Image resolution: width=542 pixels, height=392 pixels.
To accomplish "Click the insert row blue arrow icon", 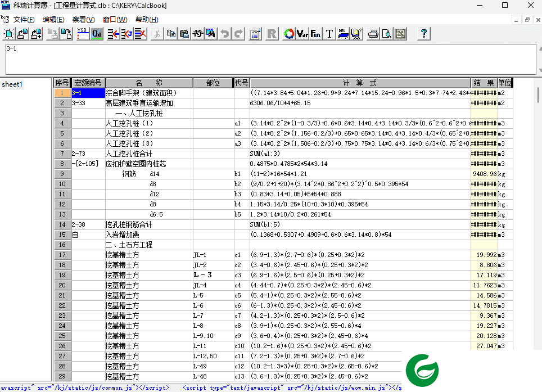I will pos(114,34).
